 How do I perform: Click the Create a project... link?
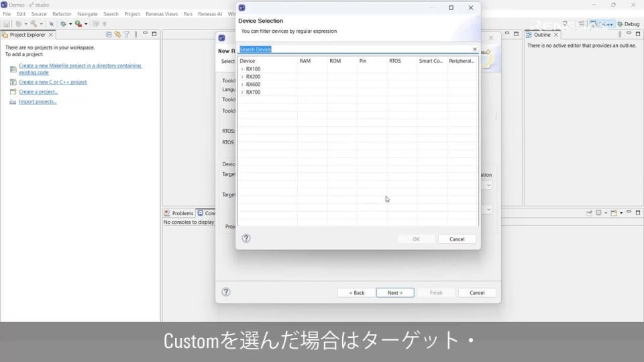click(x=38, y=92)
